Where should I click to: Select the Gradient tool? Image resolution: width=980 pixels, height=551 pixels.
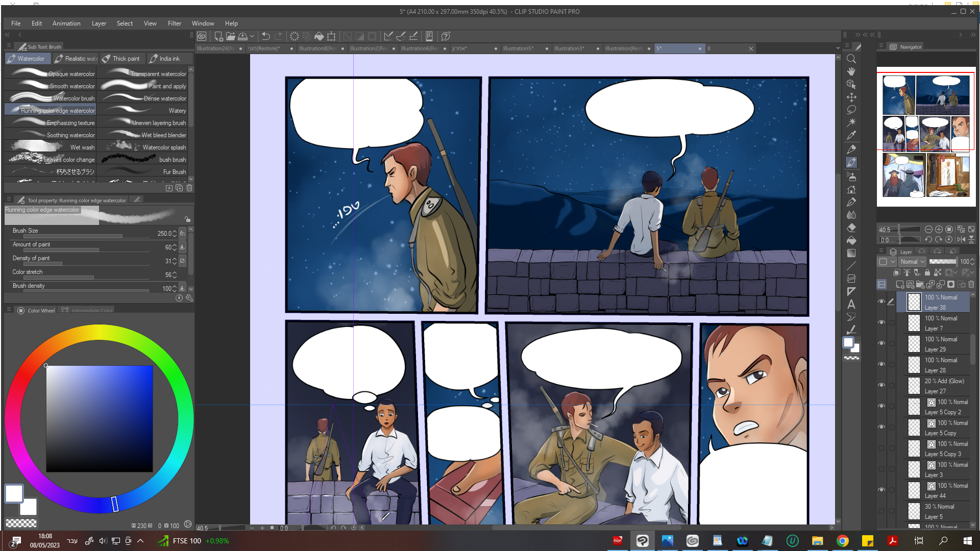[x=851, y=254]
